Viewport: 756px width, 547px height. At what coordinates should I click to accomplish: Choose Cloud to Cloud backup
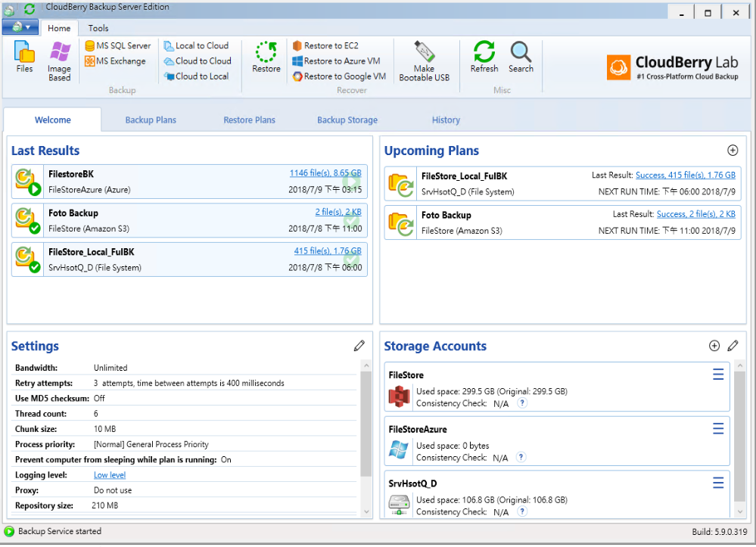198,61
